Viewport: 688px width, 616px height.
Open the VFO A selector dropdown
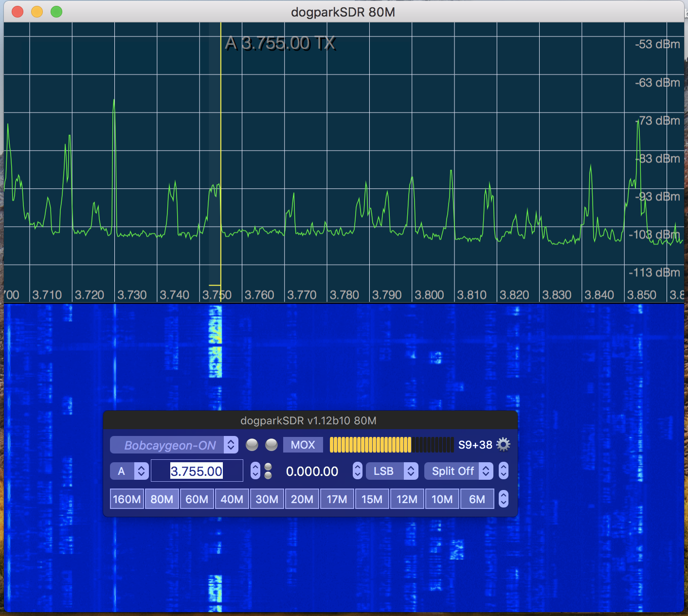click(129, 471)
